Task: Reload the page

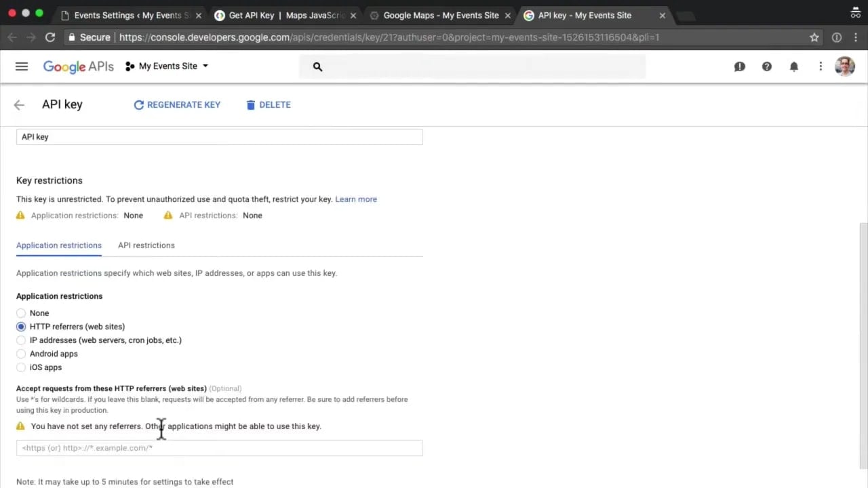Action: tap(50, 37)
